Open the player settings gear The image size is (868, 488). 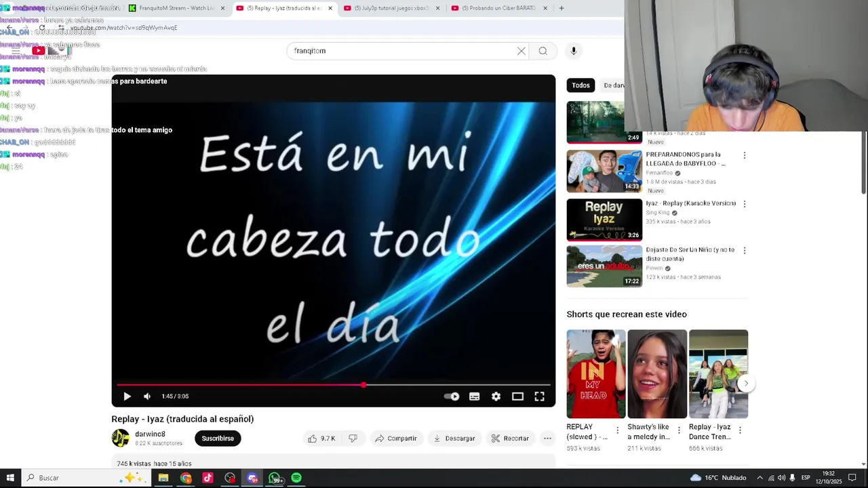pyautogui.click(x=496, y=396)
